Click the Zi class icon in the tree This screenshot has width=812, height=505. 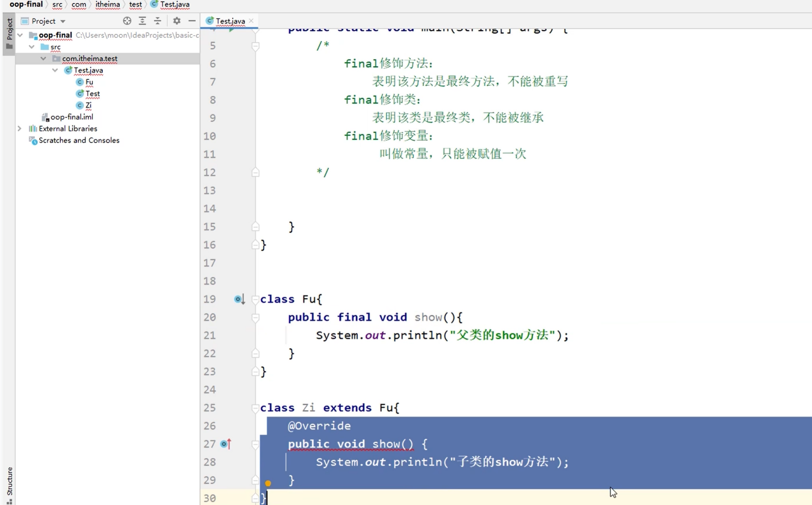[80, 106]
